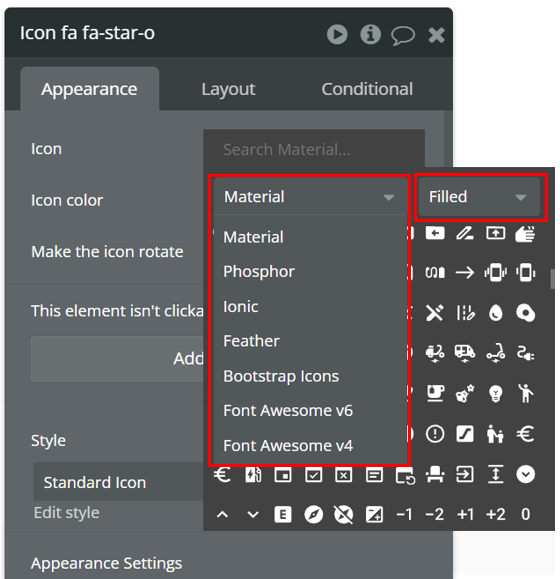560x579 pixels.
Task: Close the Icon fa-star-o property editor
Action: coord(436,35)
